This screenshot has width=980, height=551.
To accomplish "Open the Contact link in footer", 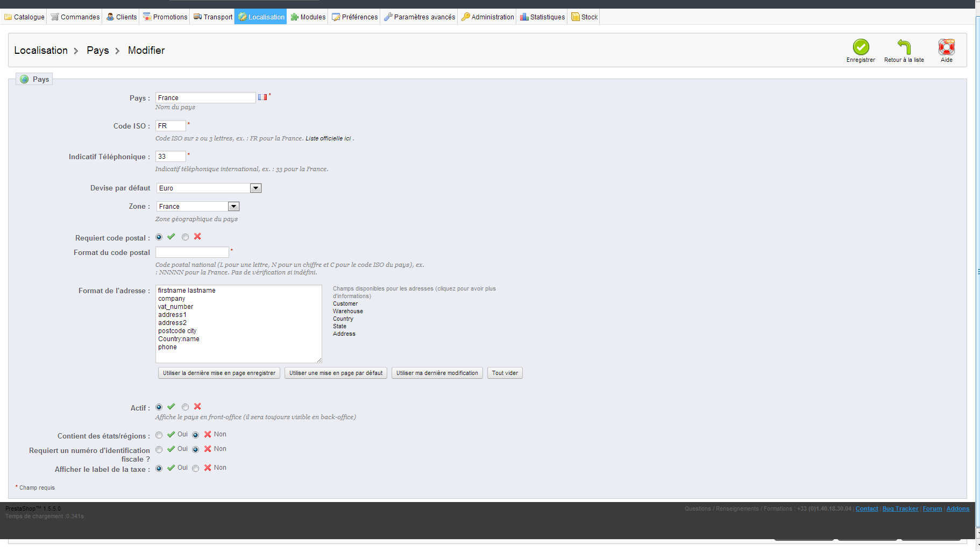I will click(867, 508).
